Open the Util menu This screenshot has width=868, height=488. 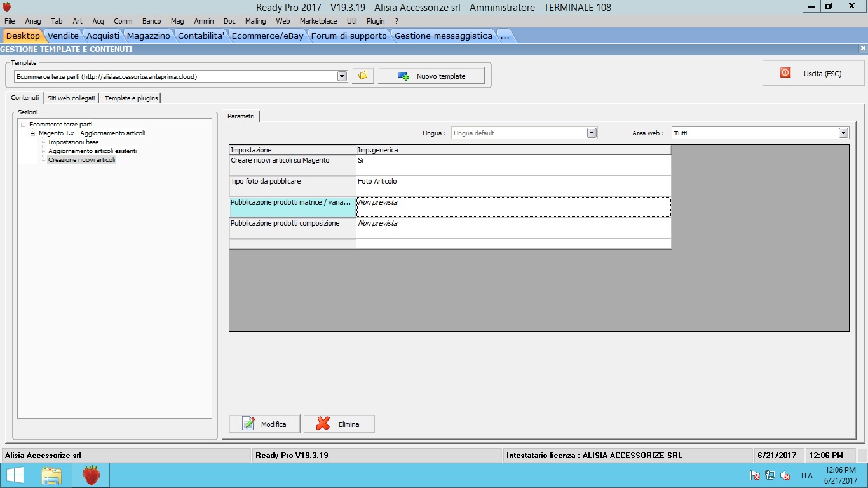tap(351, 21)
